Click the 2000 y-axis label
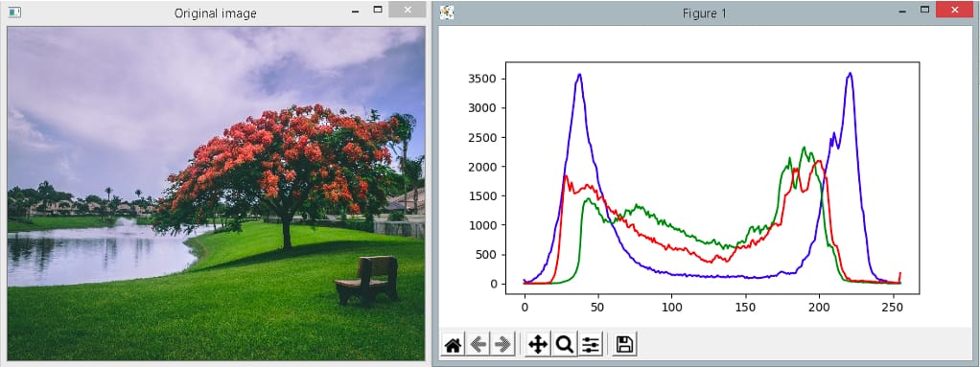Image resolution: width=980 pixels, height=367 pixels. point(482,167)
